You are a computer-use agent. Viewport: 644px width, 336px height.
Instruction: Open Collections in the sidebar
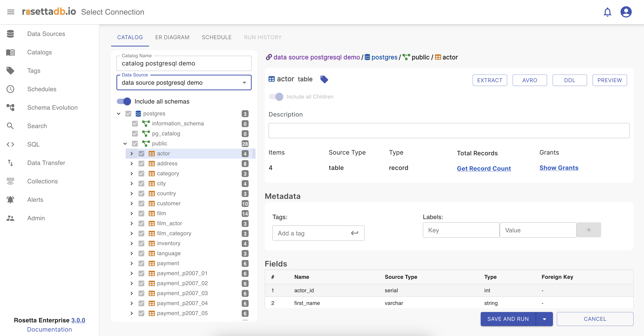tap(42, 181)
